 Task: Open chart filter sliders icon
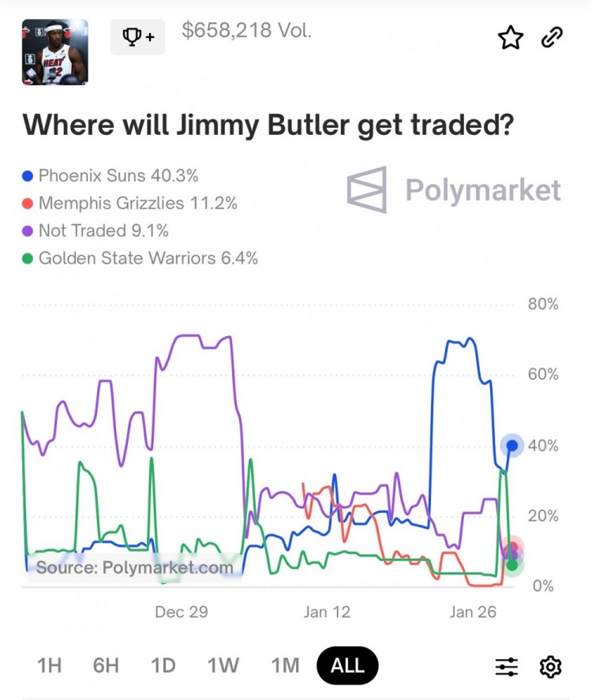507,667
